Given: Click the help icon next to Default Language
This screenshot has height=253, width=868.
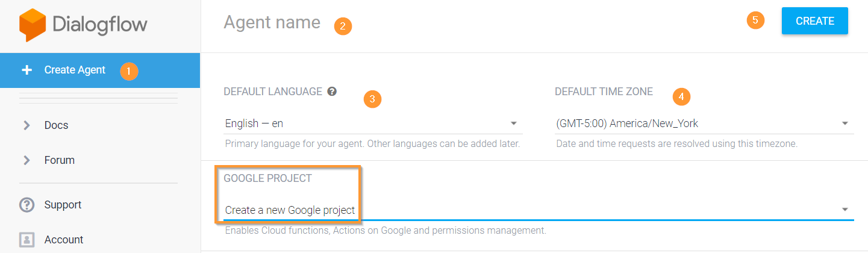Looking at the screenshot, I should (332, 92).
